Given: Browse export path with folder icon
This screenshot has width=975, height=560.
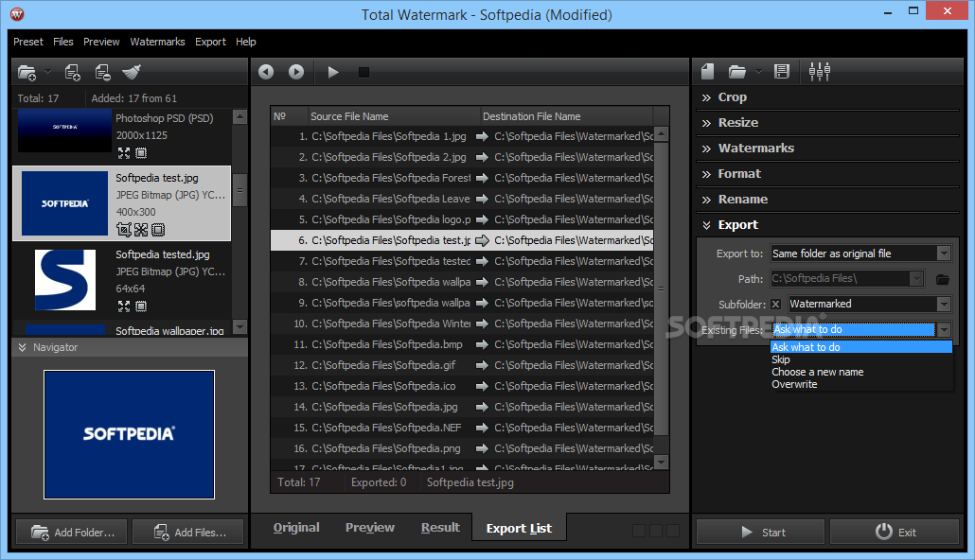Looking at the screenshot, I should 943,279.
